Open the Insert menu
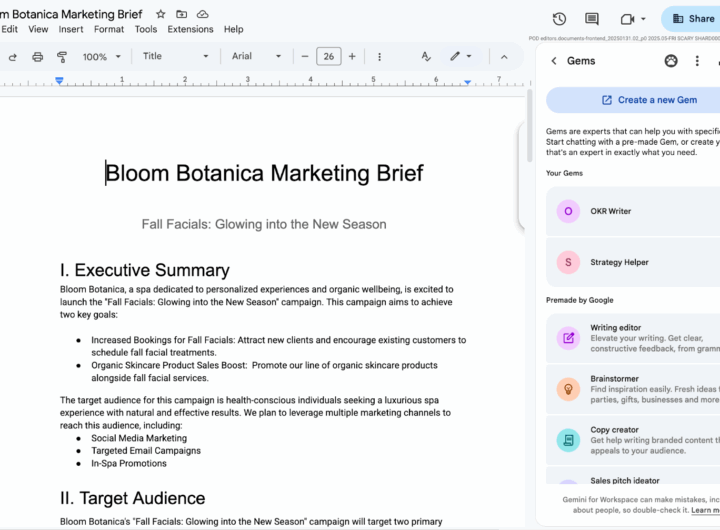Image resolution: width=720 pixels, height=530 pixels. 71,30
